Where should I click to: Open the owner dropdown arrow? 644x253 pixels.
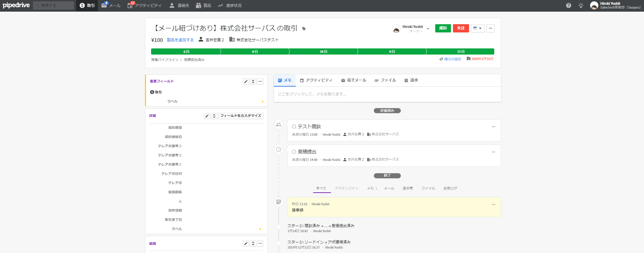pos(428,29)
